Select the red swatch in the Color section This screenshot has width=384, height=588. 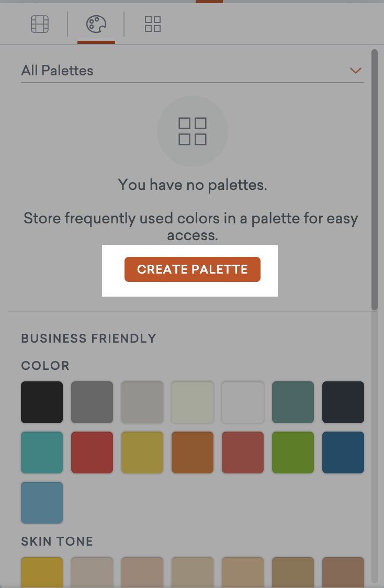[92, 452]
